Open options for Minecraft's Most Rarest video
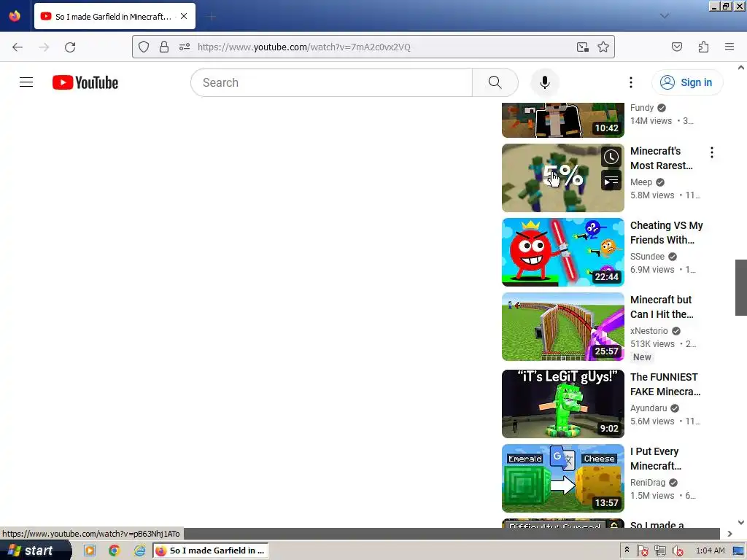747x560 pixels. click(x=712, y=152)
